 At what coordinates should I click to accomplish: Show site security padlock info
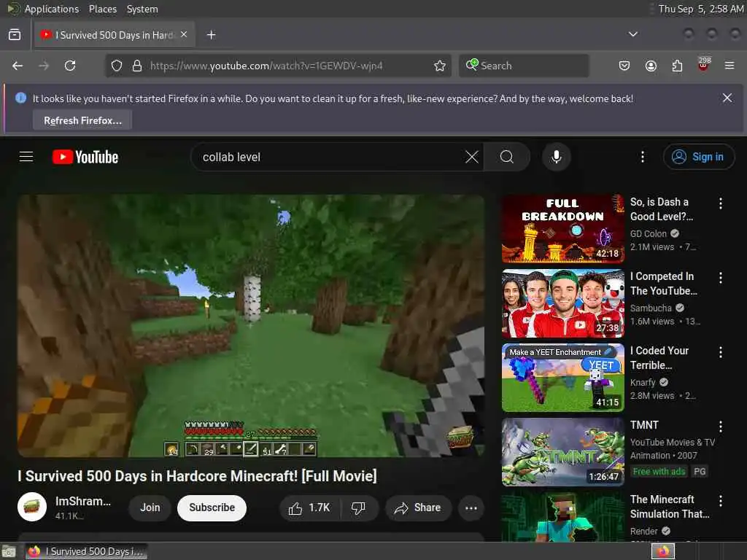[x=137, y=66]
